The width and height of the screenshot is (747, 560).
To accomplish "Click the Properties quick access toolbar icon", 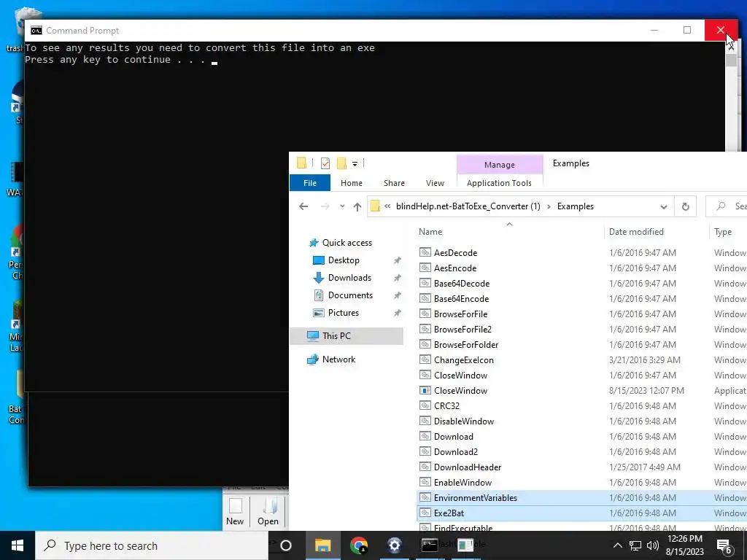I will pyautogui.click(x=325, y=163).
